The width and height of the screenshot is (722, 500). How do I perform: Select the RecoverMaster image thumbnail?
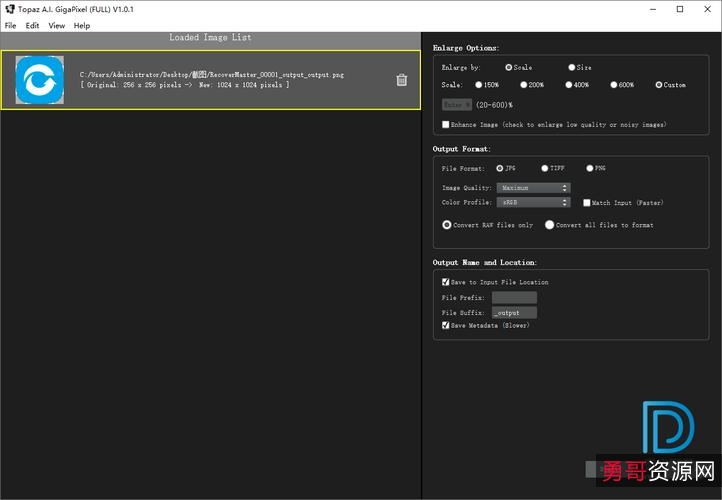tap(40, 80)
